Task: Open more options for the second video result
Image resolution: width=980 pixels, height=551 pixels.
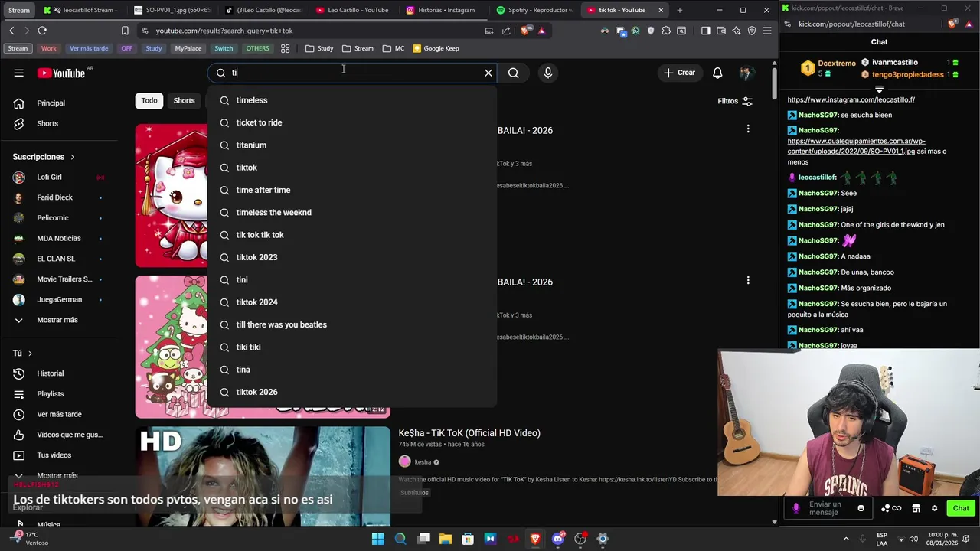Action: 748,280
